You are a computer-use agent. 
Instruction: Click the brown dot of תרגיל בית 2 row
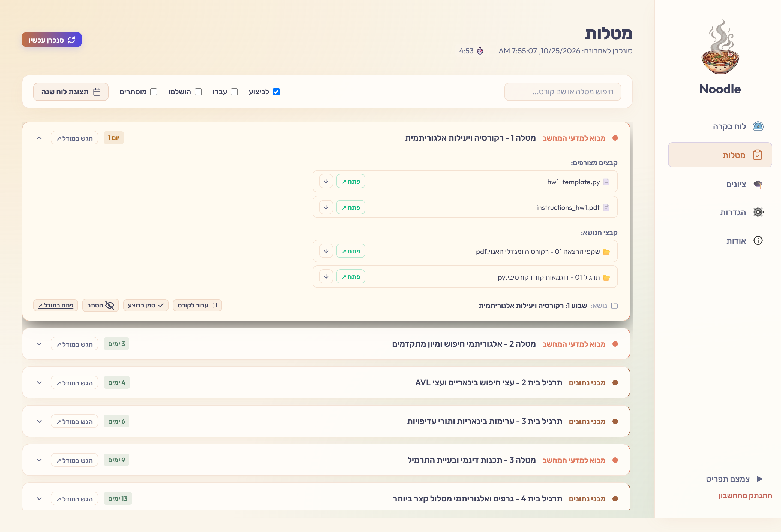pyautogui.click(x=615, y=383)
